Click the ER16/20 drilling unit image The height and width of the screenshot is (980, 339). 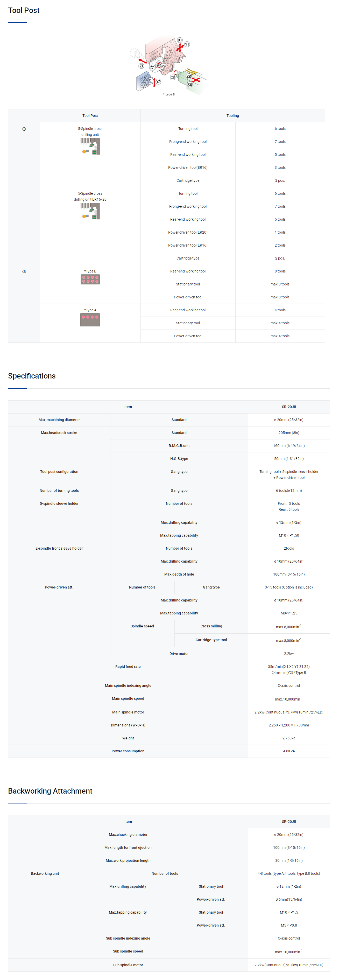[x=90, y=211]
